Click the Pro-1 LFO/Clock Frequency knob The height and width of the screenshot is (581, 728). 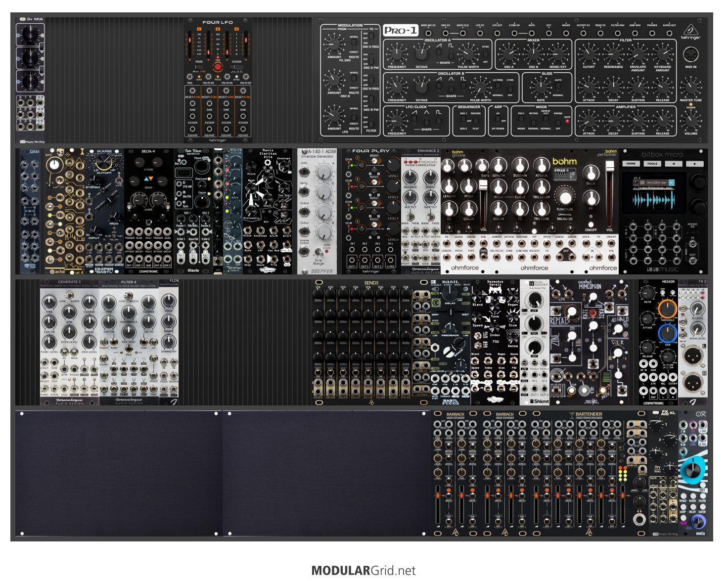(x=397, y=120)
